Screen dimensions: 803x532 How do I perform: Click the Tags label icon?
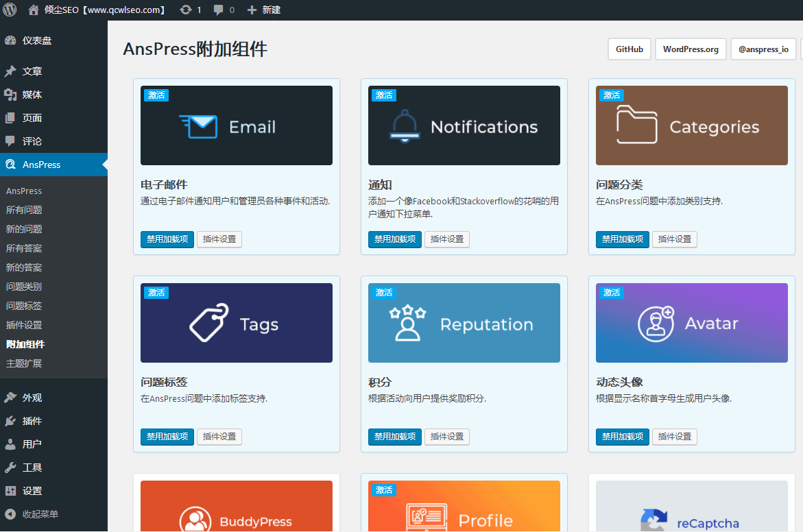209,322
